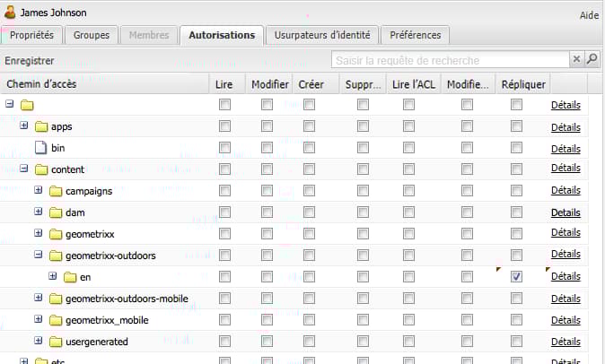Image resolution: width=605 pixels, height=364 pixels.
Task: Click the Chemin d'accès column header
Action: point(104,84)
